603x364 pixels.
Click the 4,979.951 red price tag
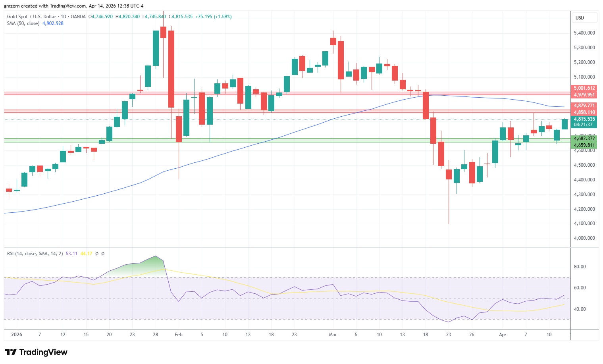click(584, 95)
